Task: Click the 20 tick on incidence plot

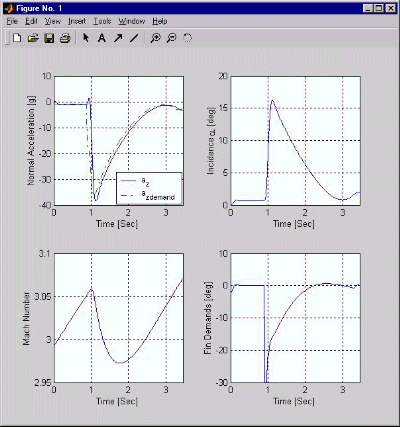Action: pyautogui.click(x=224, y=76)
